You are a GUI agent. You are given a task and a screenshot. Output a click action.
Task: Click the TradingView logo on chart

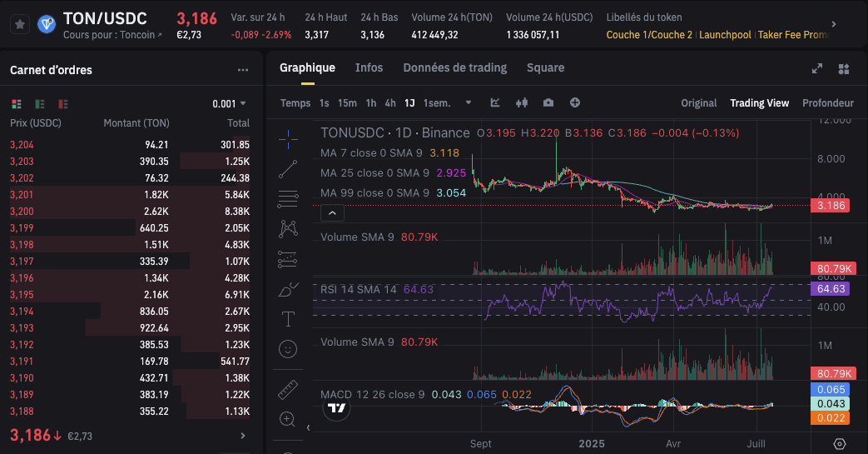pyautogui.click(x=336, y=408)
